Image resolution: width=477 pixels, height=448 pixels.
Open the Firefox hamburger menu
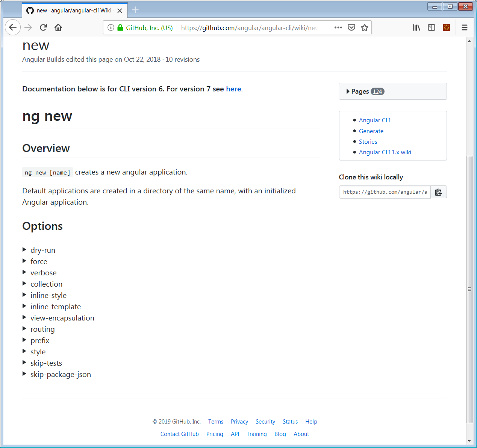[x=464, y=27]
